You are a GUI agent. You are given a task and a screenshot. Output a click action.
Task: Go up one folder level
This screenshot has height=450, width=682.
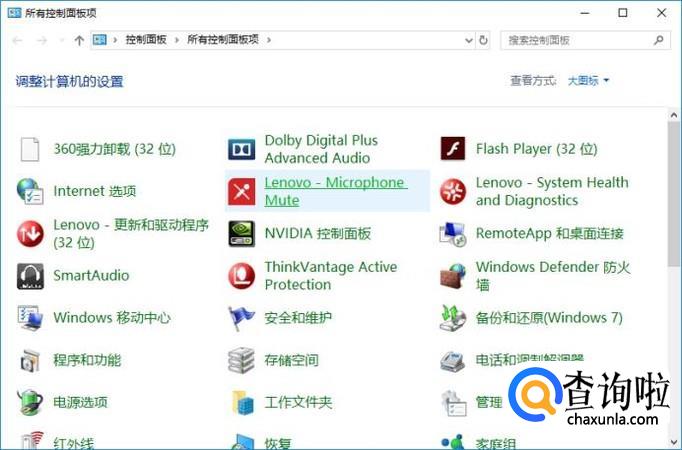[79, 40]
